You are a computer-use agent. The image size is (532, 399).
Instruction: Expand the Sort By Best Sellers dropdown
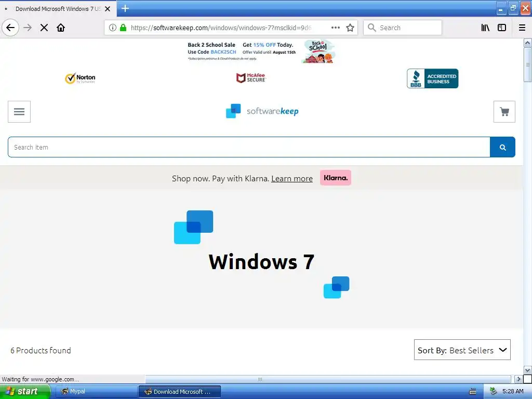click(462, 350)
